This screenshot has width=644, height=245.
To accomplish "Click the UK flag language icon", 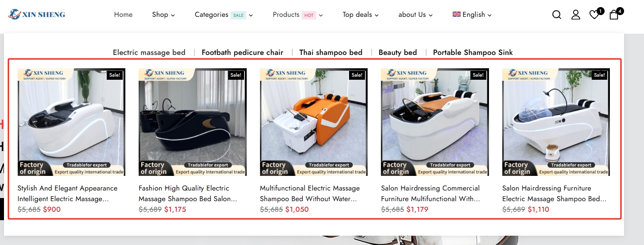I will click(456, 14).
